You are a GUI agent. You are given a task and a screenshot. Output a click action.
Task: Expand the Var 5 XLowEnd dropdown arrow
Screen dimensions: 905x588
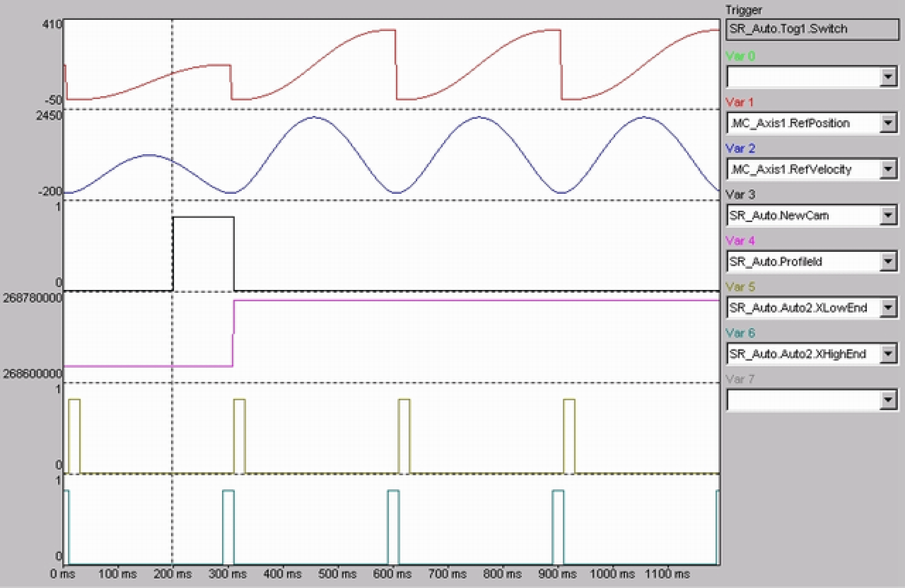pyautogui.click(x=888, y=307)
